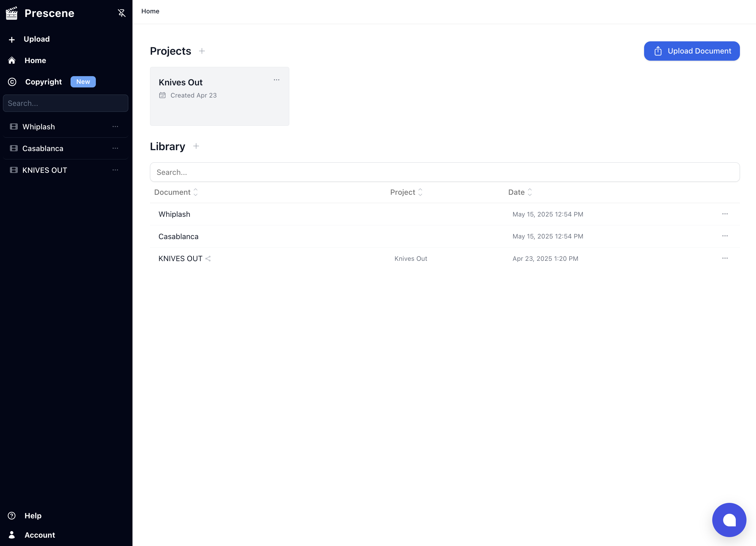The height and width of the screenshot is (546, 756).
Task: Open the chat support bubble
Action: pos(729,520)
